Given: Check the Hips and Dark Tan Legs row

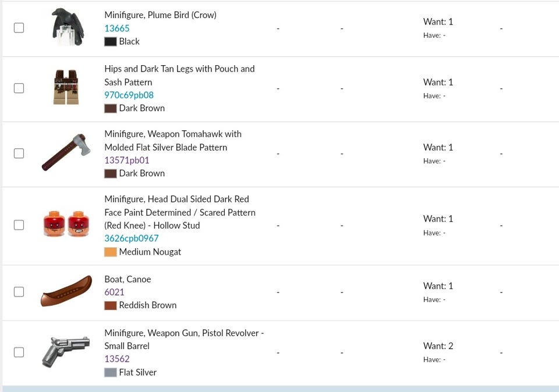Looking at the screenshot, I should coord(19,88).
